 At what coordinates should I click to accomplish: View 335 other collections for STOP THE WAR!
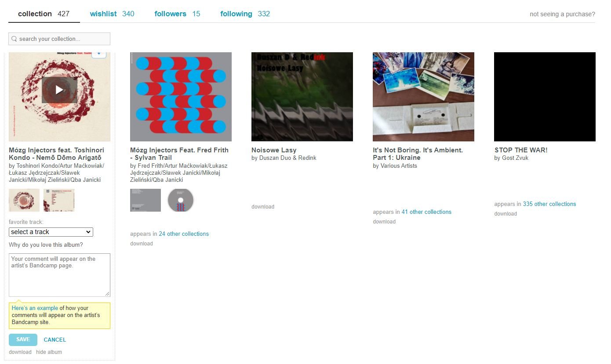pos(549,204)
